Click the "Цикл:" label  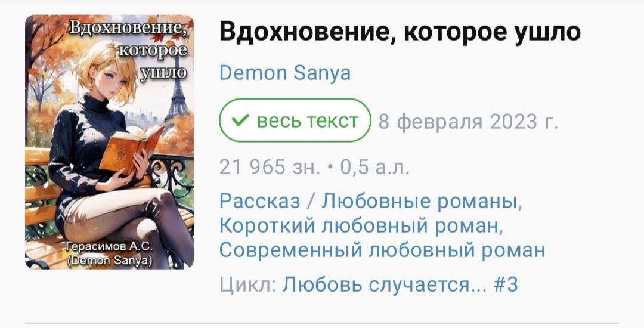click(247, 284)
